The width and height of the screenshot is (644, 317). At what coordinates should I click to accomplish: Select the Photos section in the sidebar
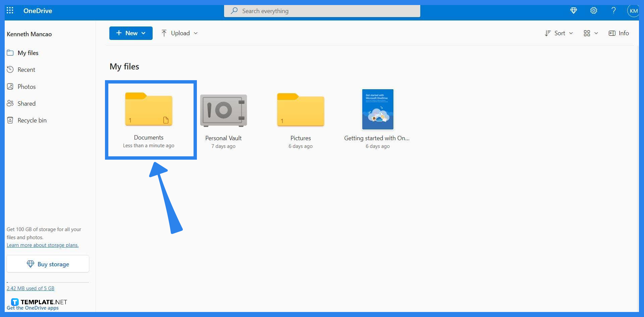[x=26, y=86]
